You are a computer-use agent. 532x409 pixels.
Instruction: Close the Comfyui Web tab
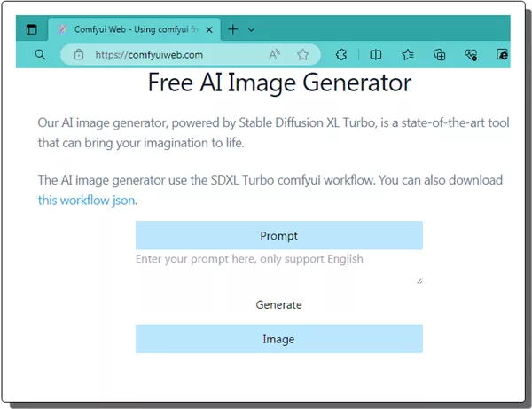209,30
